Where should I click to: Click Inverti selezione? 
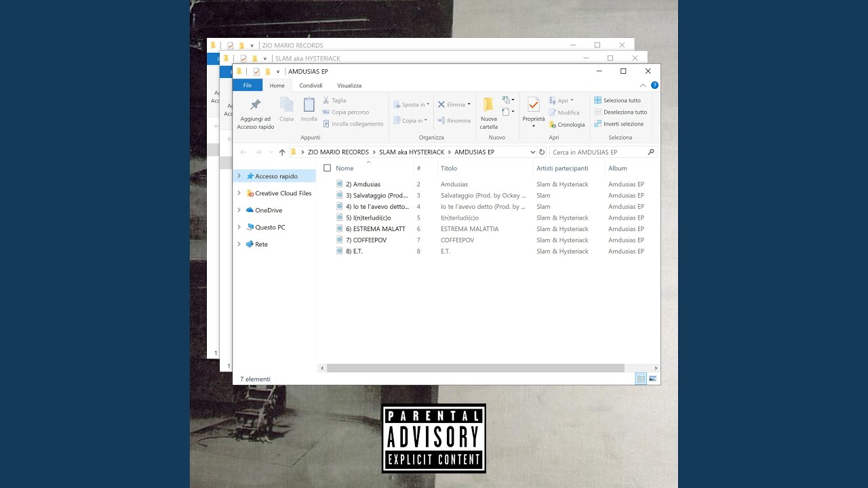(x=619, y=124)
